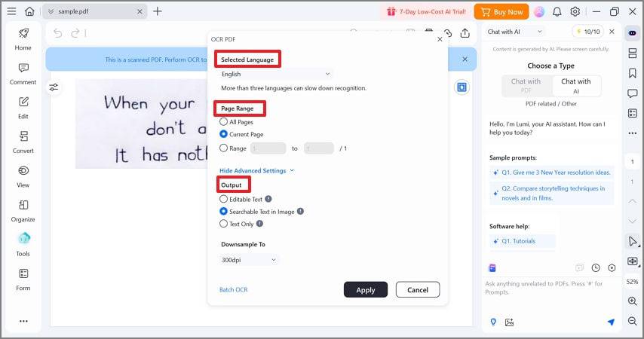Choose Searchable Text in Image output
The height and width of the screenshot is (339, 644).
pyautogui.click(x=223, y=212)
